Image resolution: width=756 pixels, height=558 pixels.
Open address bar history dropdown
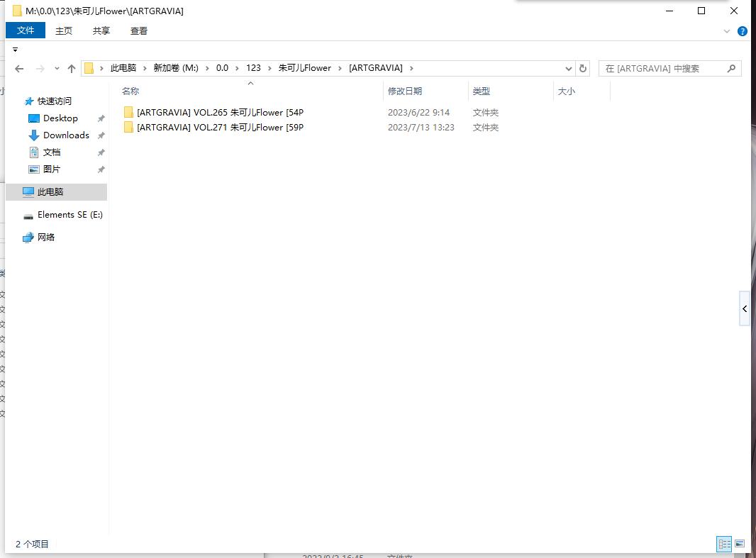(569, 69)
